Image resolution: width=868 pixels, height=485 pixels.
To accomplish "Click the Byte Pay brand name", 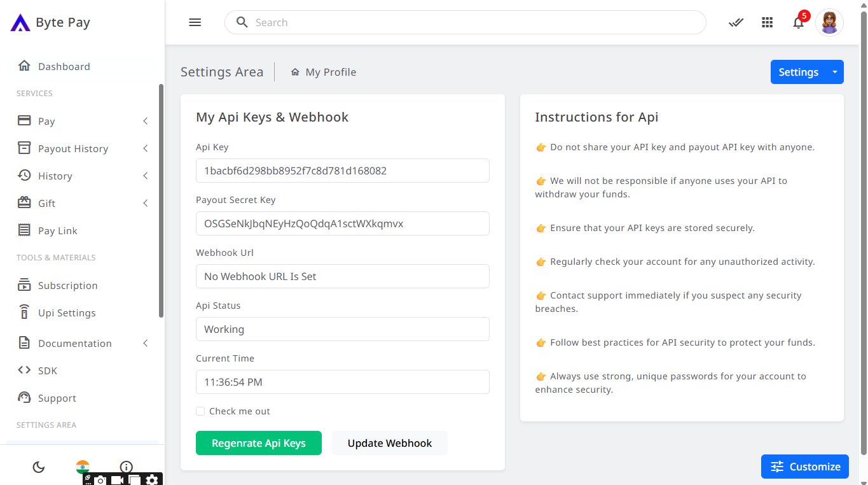I will (63, 22).
